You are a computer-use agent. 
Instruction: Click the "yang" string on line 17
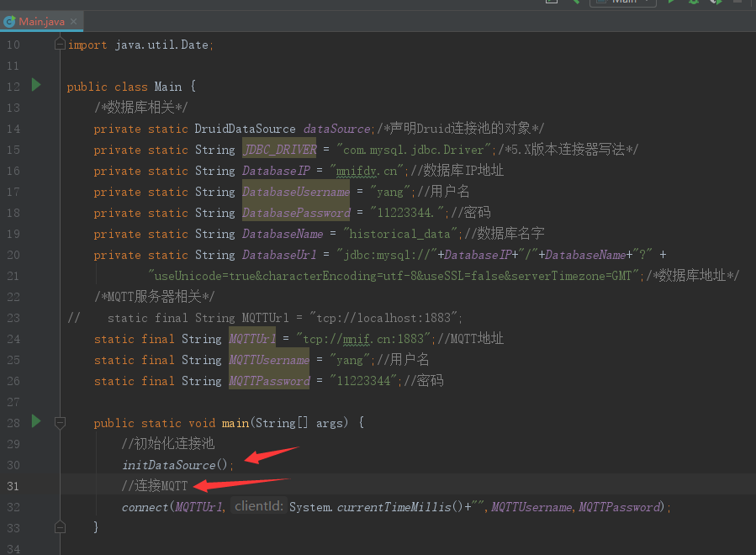point(390,192)
